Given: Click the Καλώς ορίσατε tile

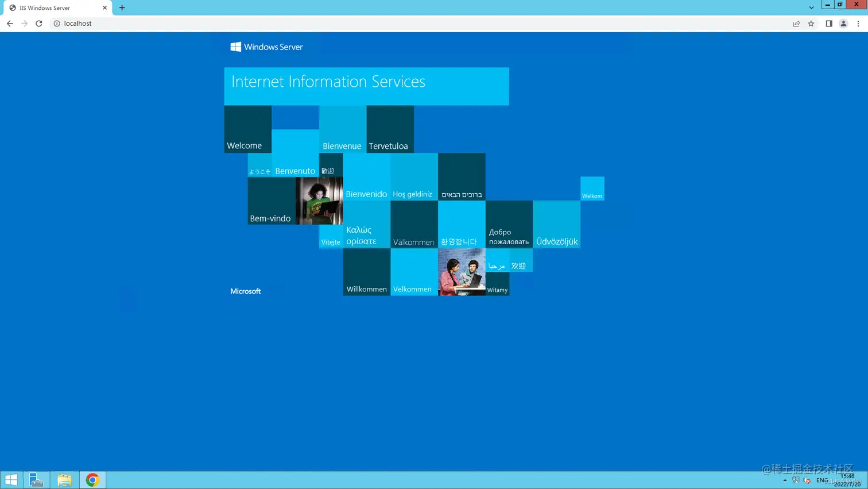Looking at the screenshot, I should (366, 225).
